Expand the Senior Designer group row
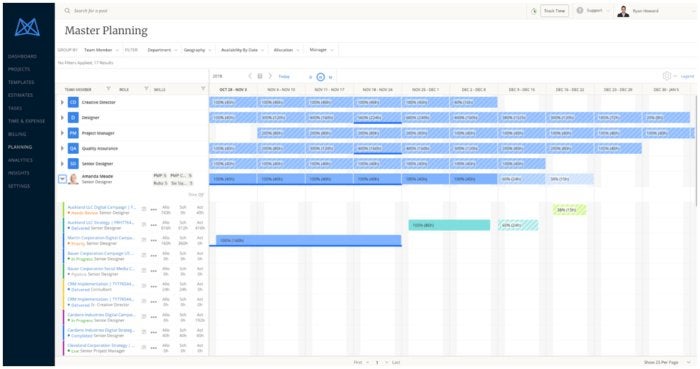This screenshot has height=369, width=700. [62, 164]
